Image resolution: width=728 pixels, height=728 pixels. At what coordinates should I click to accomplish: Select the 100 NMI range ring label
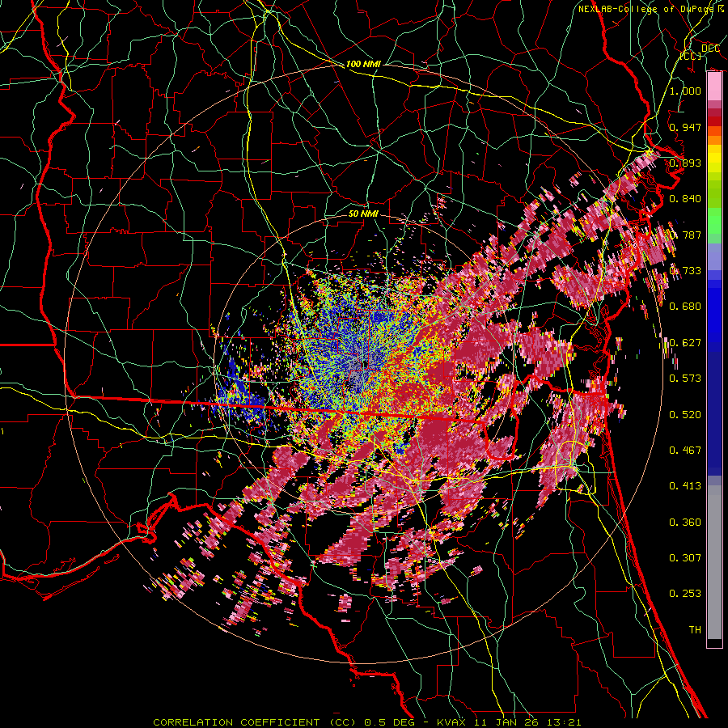(363, 64)
